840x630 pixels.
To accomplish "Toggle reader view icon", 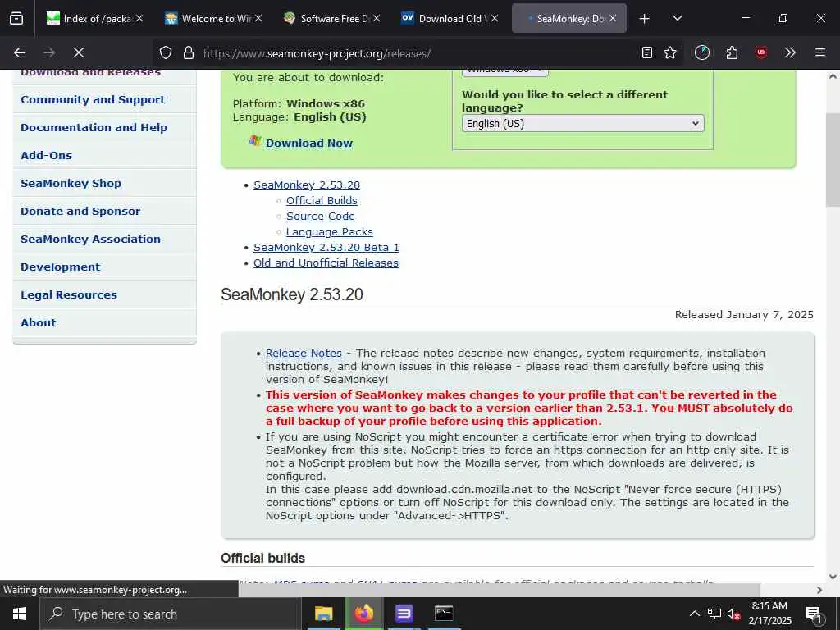I will coord(647,52).
